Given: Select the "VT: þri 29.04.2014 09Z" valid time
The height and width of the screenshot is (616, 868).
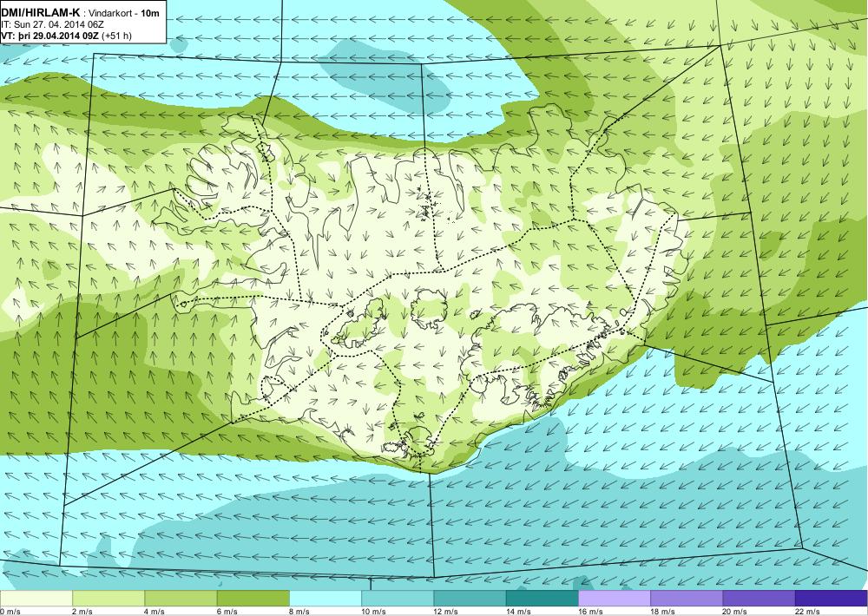Looking at the screenshot, I should [x=51, y=36].
